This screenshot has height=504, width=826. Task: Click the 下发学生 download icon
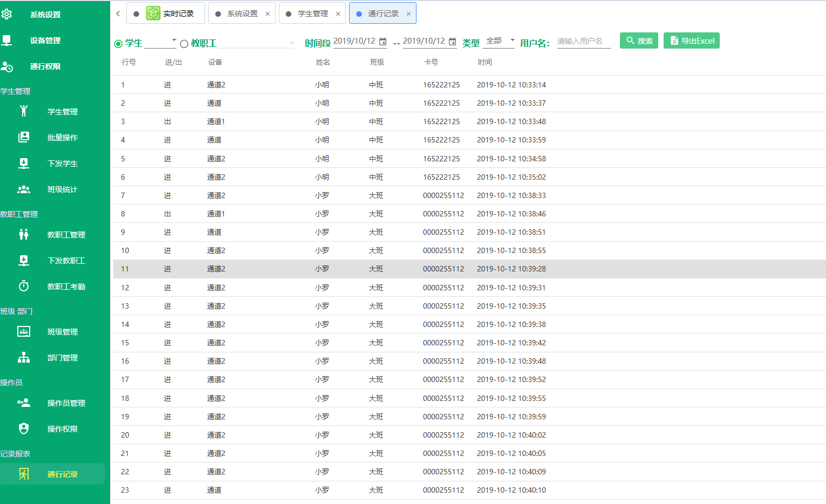[24, 163]
